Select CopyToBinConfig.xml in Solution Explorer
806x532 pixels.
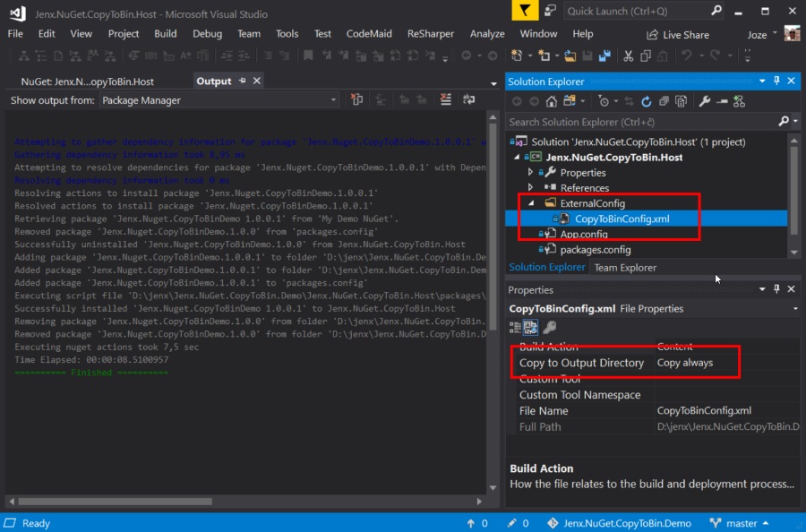pos(622,219)
